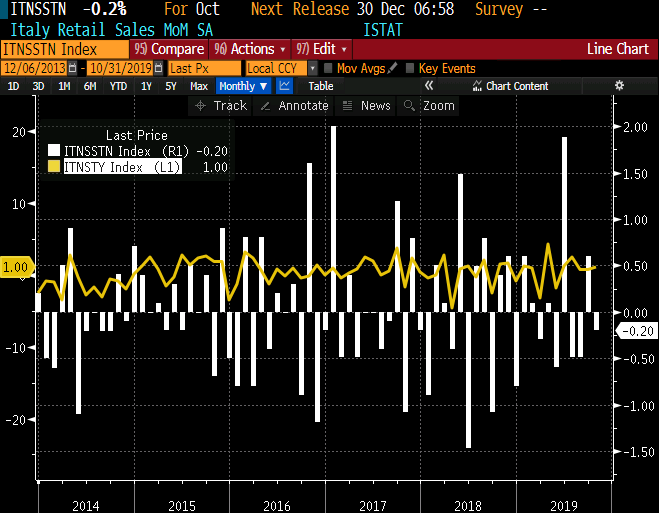Click the Mov Avgs pencil edit icon
The width and height of the screenshot is (659, 513).
click(x=393, y=68)
